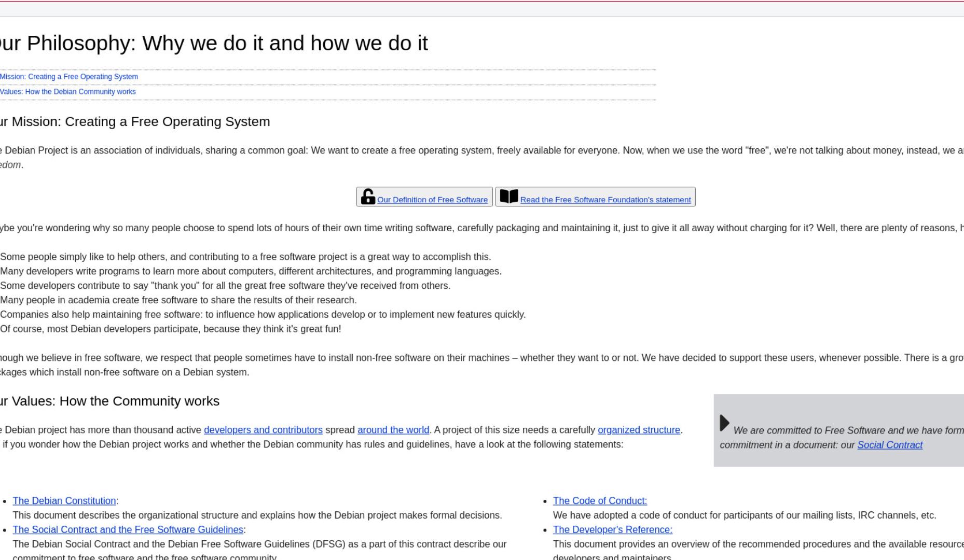
Task: Follow the developers and contributors link
Action: [263, 430]
